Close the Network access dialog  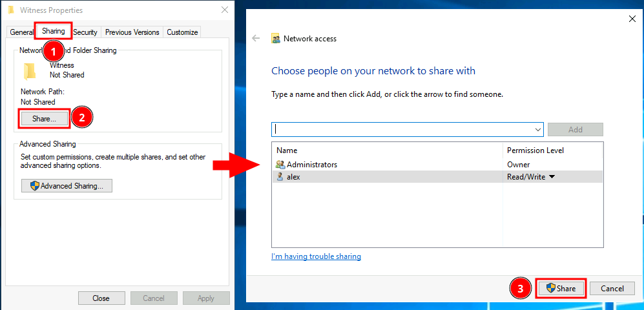632,19
